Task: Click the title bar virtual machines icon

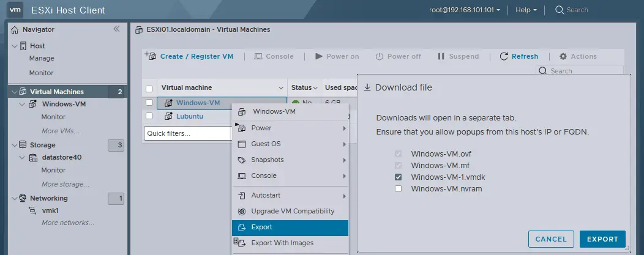Action: coord(139,29)
